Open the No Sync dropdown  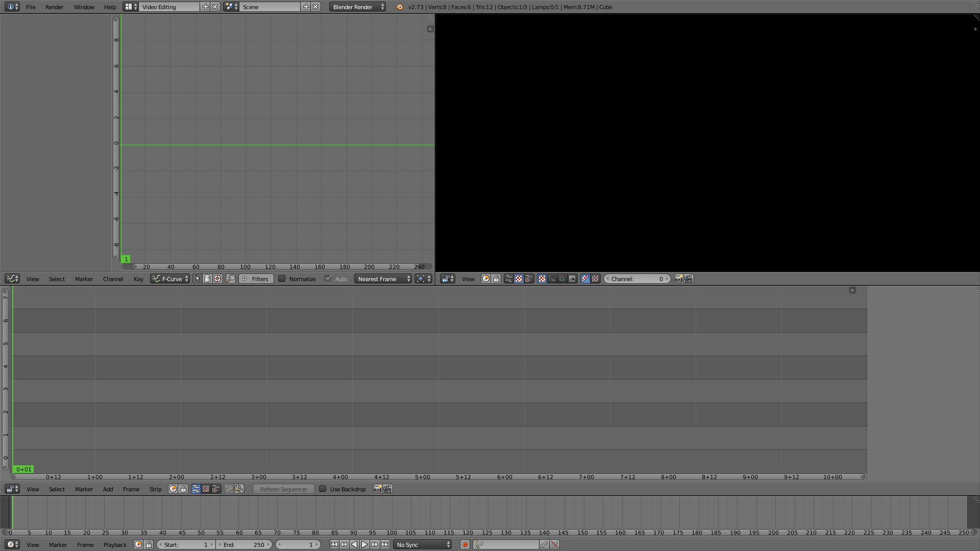pos(422,544)
